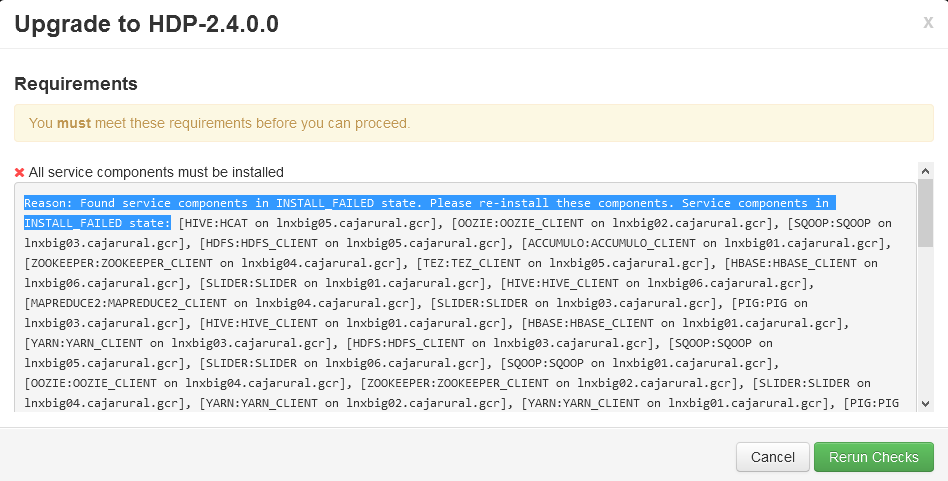Screen dimensions: 948x481
Task: Click "All service components must be installed" label
Action: [x=156, y=172]
